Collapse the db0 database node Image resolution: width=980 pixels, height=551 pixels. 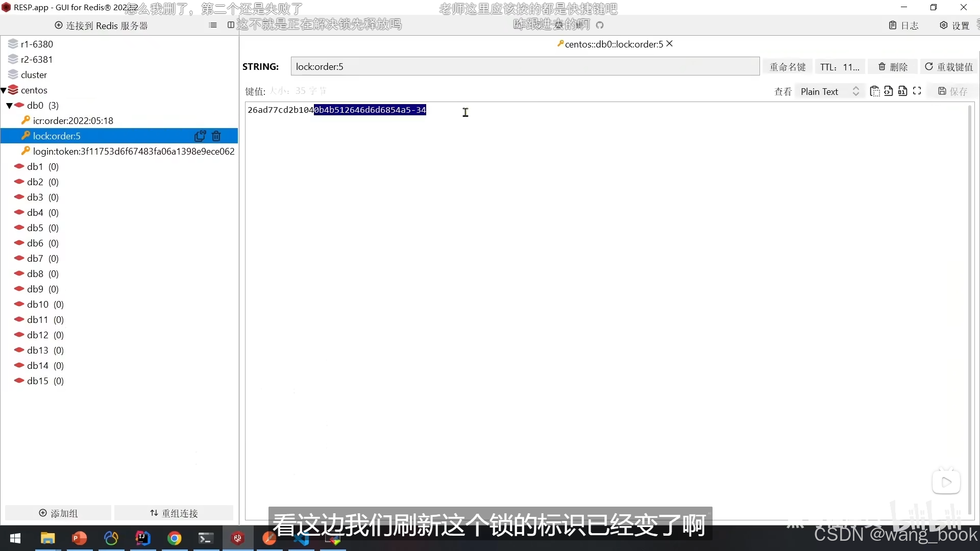tap(10, 106)
